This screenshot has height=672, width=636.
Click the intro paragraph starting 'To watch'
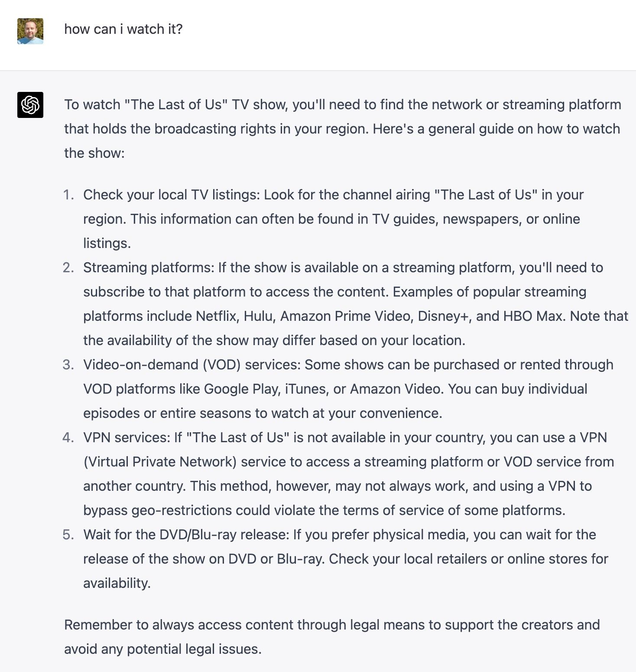343,129
